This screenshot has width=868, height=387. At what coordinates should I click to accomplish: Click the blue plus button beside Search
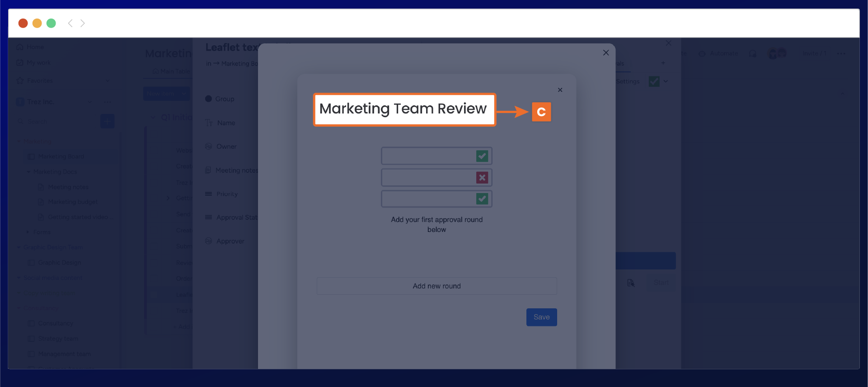pos(107,121)
